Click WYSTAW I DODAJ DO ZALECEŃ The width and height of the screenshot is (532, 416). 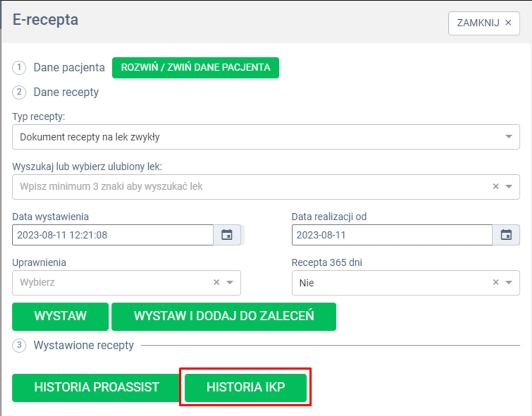(223, 316)
